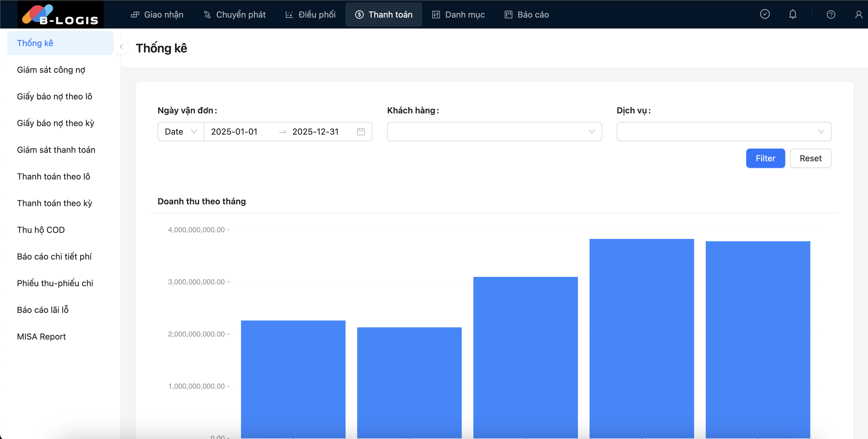
Task: Click the Thanh toán dollar icon
Action: click(x=359, y=15)
